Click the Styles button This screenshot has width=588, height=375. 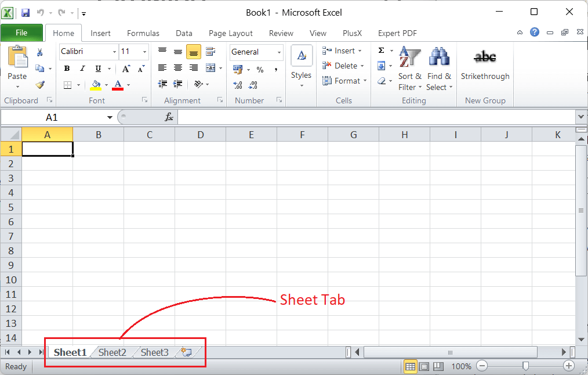pos(301,64)
